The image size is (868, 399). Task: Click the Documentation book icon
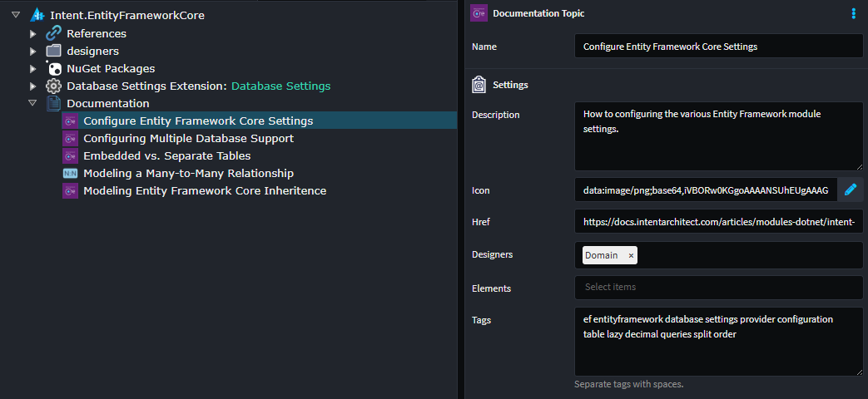53,103
